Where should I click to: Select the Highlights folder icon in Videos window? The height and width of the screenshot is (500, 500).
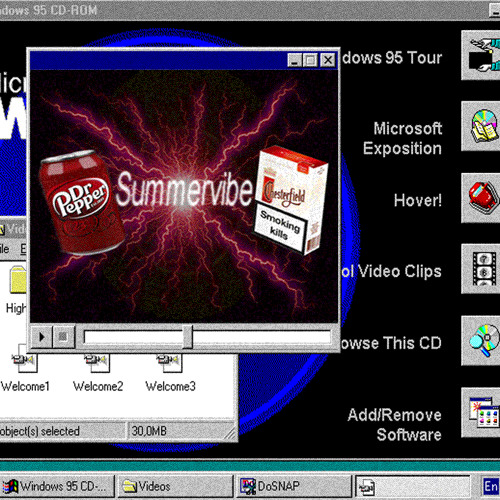coord(18,279)
